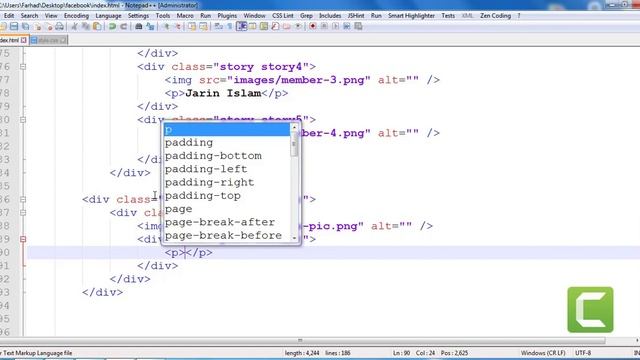Open the Zen Coding menu
Screen dimensions: 640x360
(495, 16)
